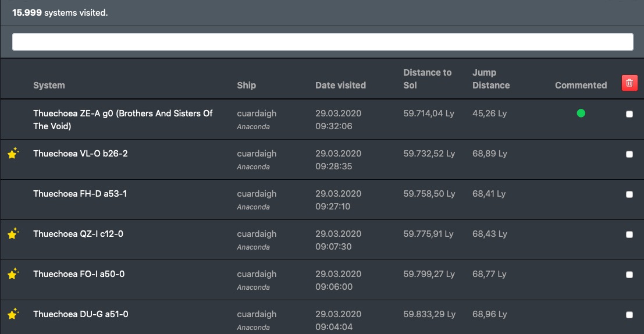Image resolution: width=644 pixels, height=334 pixels.
Task: Click the red trash delete button
Action: point(629,83)
